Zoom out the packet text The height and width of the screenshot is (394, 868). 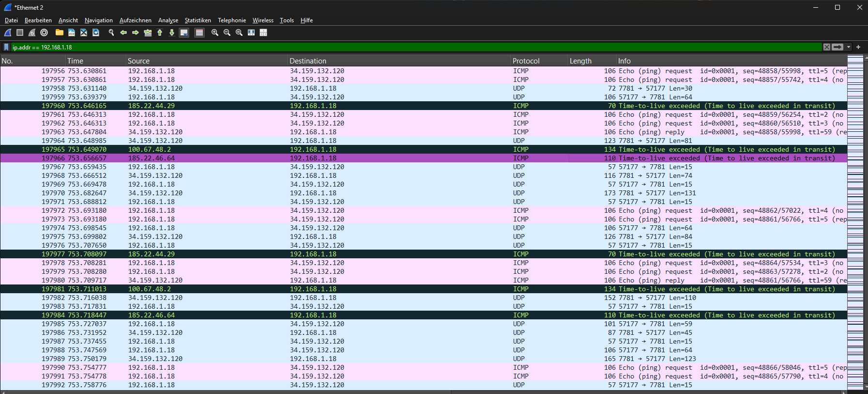pyautogui.click(x=227, y=32)
